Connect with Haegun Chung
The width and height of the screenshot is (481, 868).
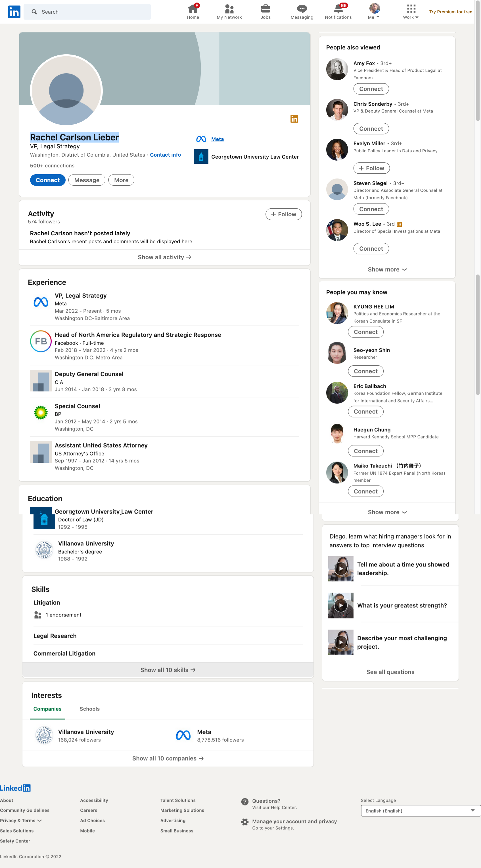[365, 451]
